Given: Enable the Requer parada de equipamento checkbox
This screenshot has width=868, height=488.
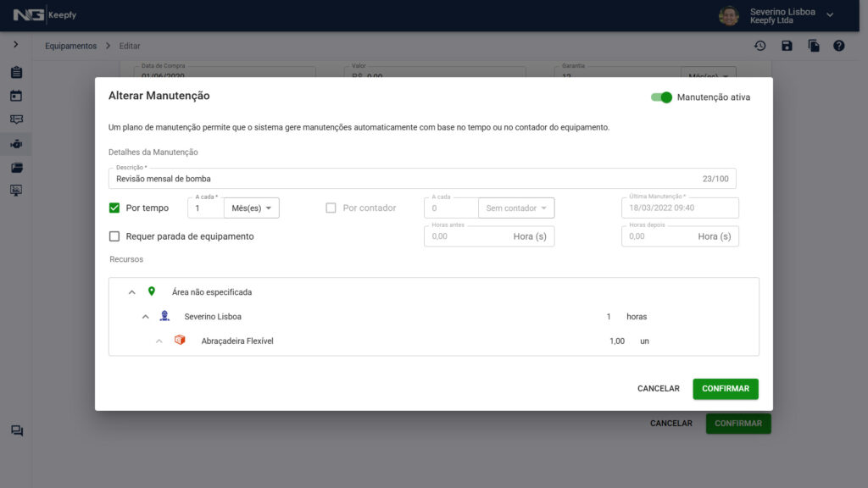Looking at the screenshot, I should [114, 236].
